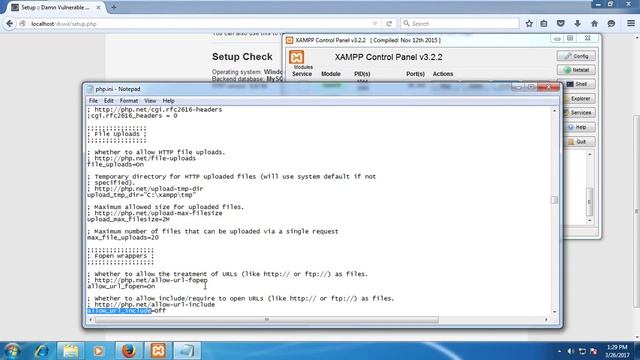Click the upload_max_filesize=2M line
Screen dimensions: 640x360
tap(128, 220)
